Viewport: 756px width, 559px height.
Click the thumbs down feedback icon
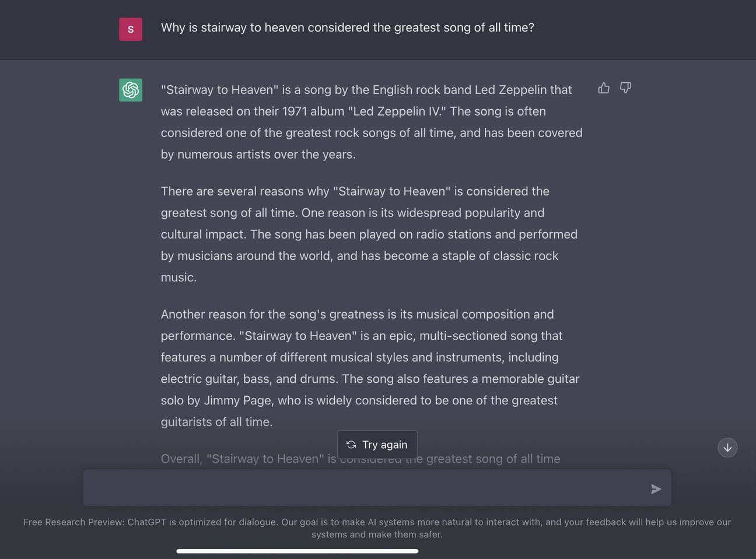[x=625, y=88]
